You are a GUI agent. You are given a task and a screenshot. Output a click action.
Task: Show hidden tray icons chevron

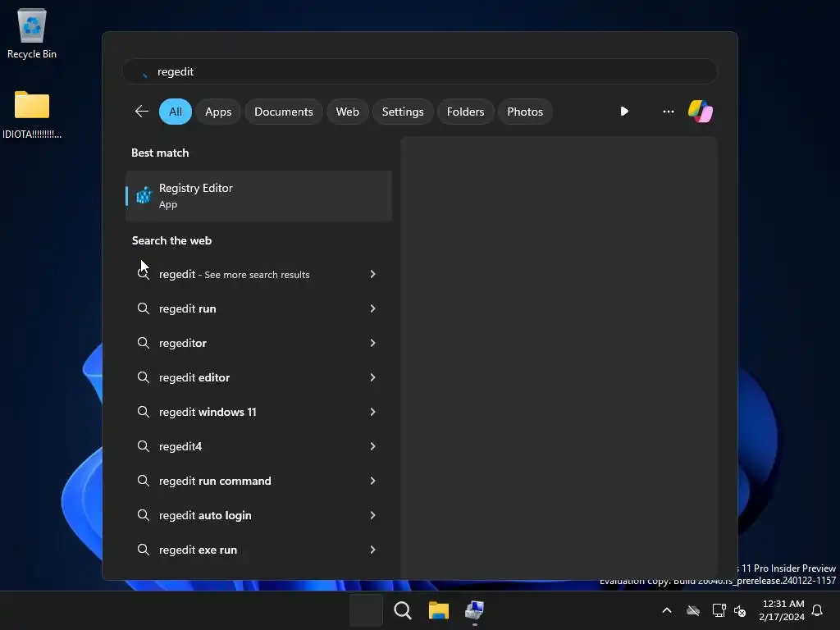pos(667,610)
